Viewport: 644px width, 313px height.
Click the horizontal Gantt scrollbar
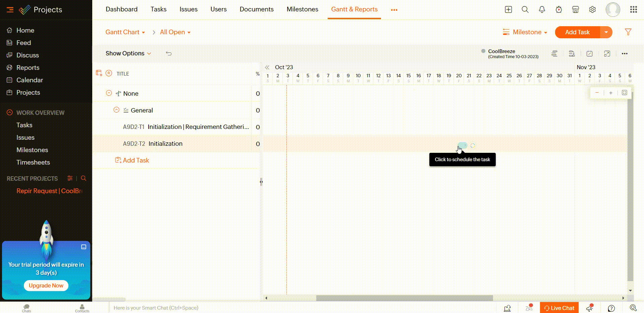pyautogui.click(x=404, y=298)
